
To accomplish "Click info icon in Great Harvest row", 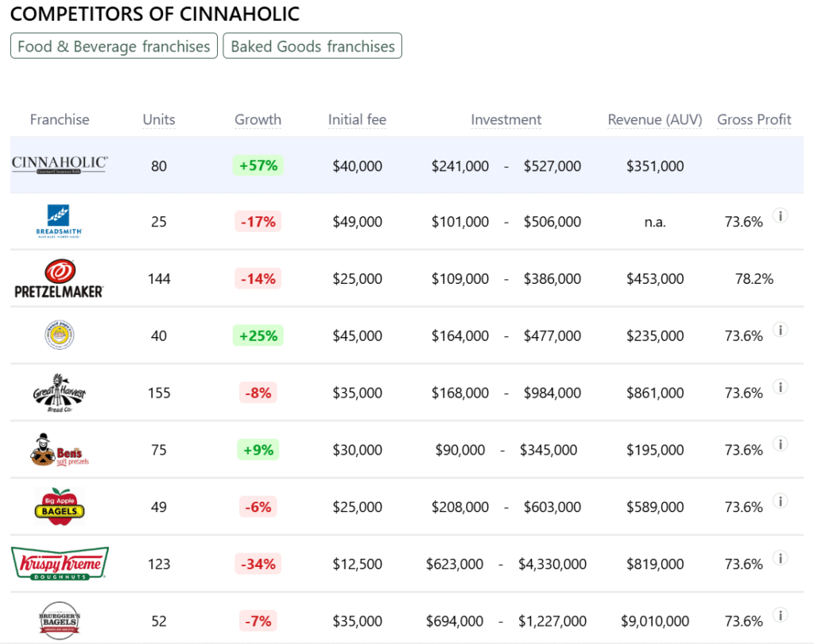I will coord(781,386).
